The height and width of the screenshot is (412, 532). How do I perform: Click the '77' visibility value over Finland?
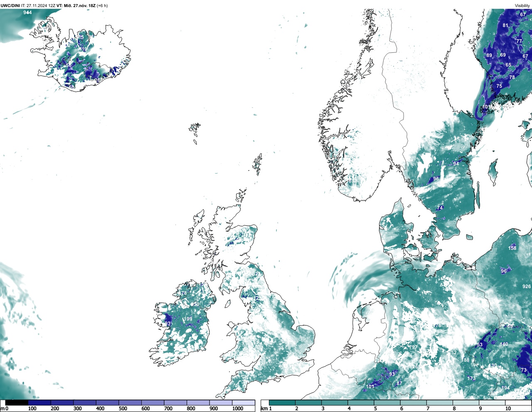click(x=519, y=41)
